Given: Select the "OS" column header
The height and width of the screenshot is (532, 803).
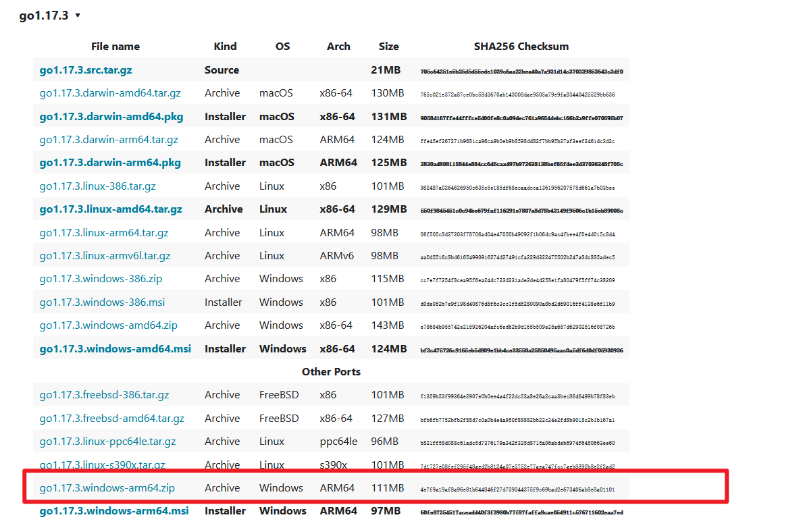Looking at the screenshot, I should pos(283,47).
